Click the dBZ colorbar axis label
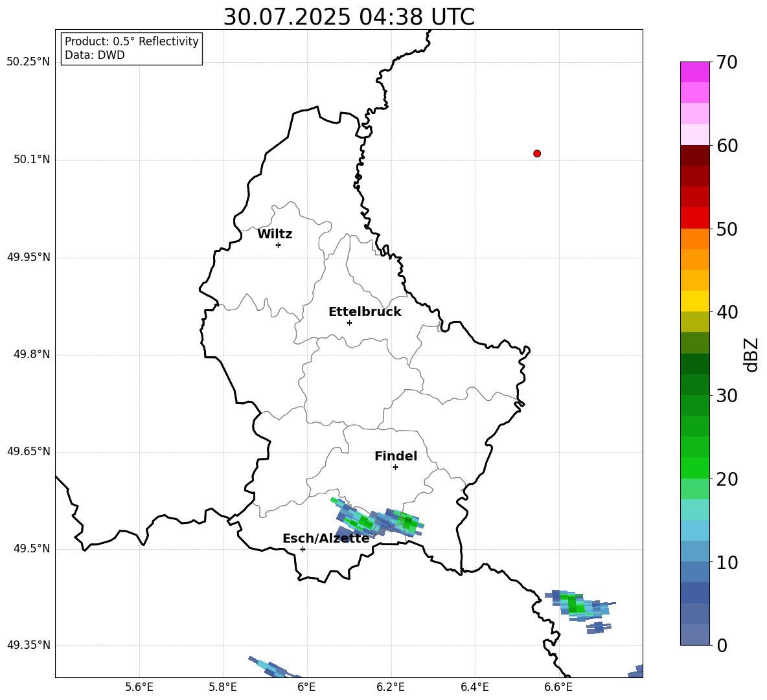The width and height of the screenshot is (767, 700). tap(751, 354)
